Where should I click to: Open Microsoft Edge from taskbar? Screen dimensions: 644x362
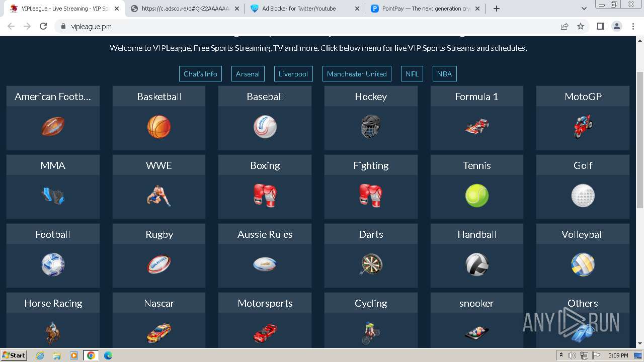108,355
